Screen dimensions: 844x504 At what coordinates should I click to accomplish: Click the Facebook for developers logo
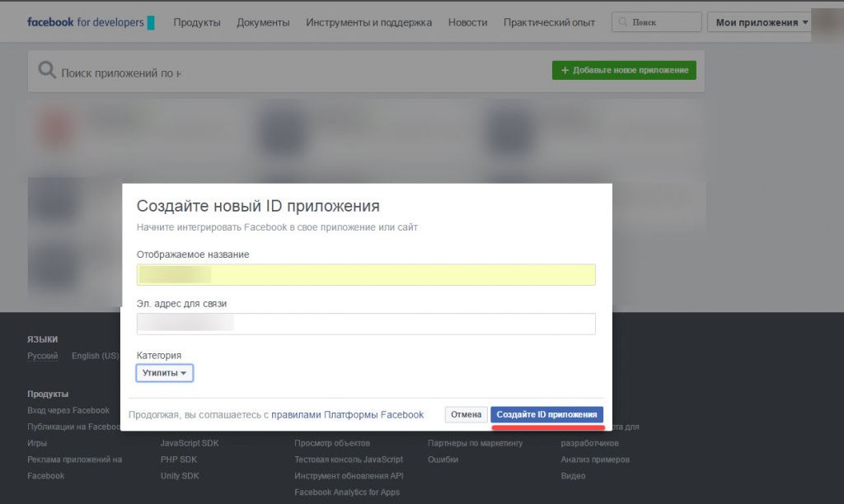(91, 22)
